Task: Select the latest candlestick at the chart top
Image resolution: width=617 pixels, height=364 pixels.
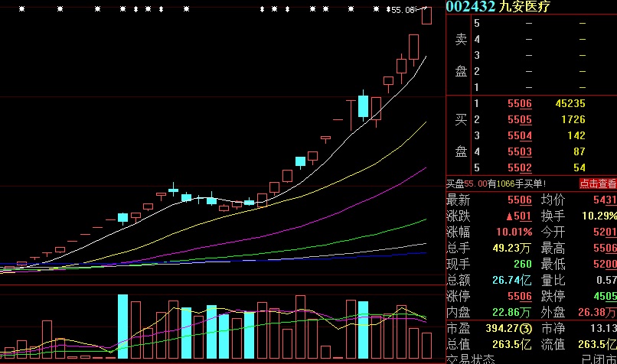Action: click(426, 15)
